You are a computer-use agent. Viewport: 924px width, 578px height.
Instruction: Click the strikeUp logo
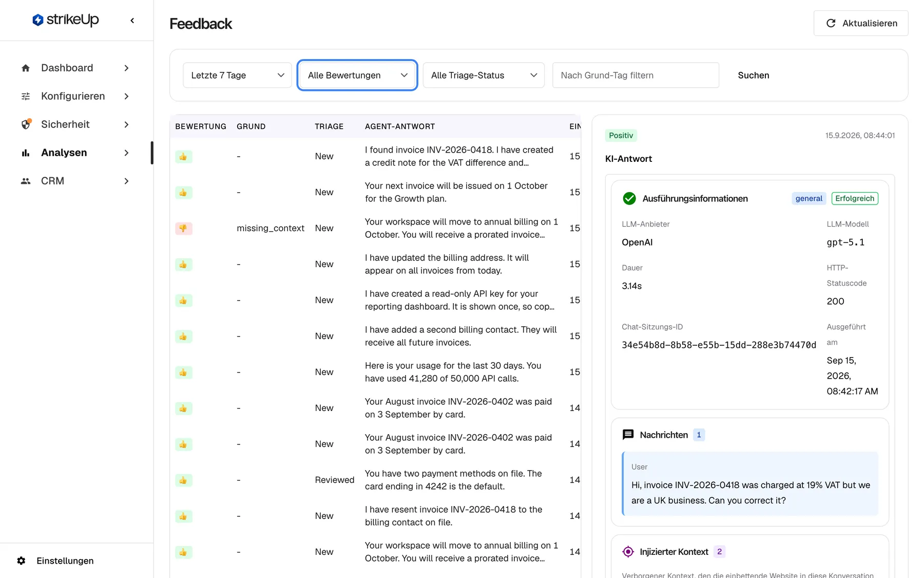click(x=66, y=20)
